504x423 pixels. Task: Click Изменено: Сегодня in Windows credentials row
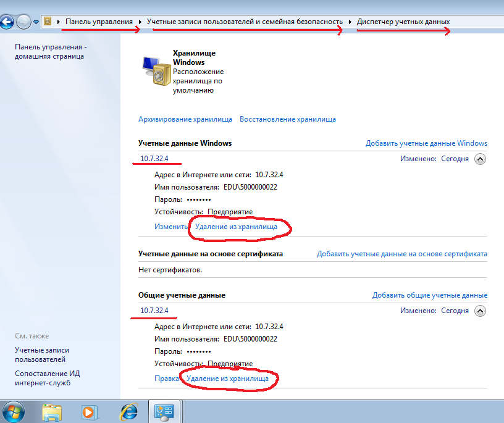[x=434, y=159]
